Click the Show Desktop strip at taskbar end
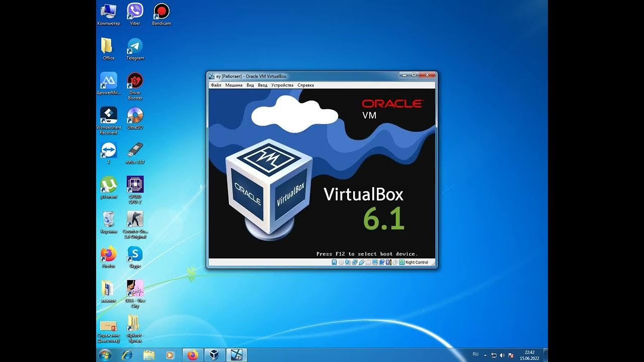Image resolution: width=644 pixels, height=362 pixels. 545,355
